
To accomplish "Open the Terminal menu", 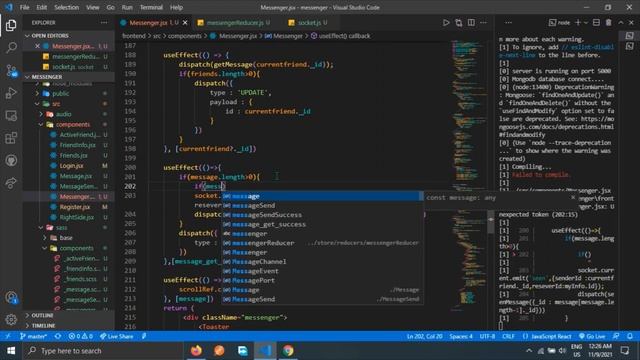I will click(x=151, y=7).
